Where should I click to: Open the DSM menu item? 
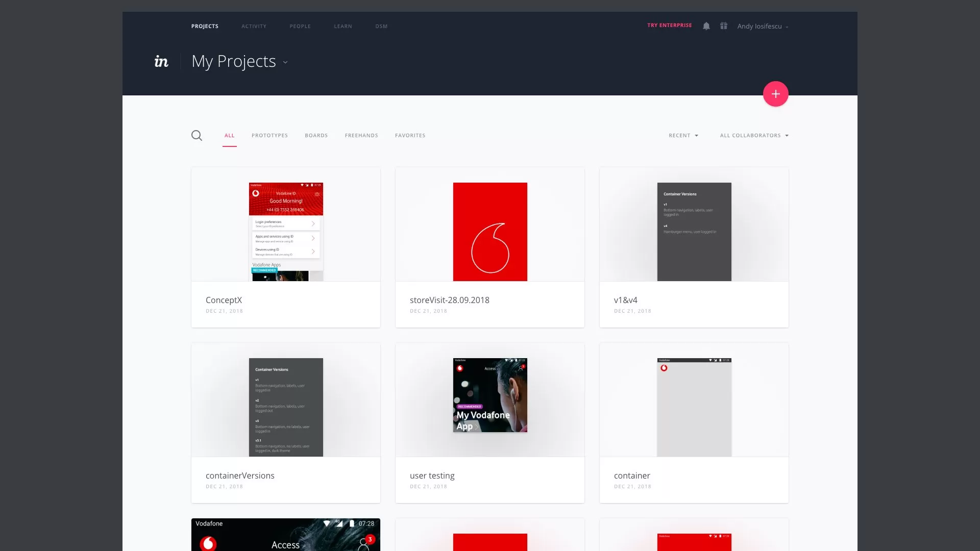coord(381,27)
